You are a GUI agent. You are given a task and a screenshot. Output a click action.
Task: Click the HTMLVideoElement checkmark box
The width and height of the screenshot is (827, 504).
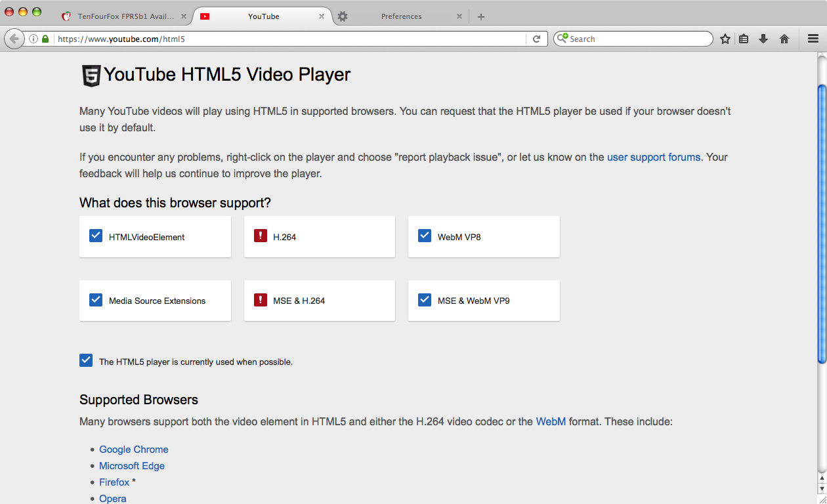pyautogui.click(x=96, y=236)
